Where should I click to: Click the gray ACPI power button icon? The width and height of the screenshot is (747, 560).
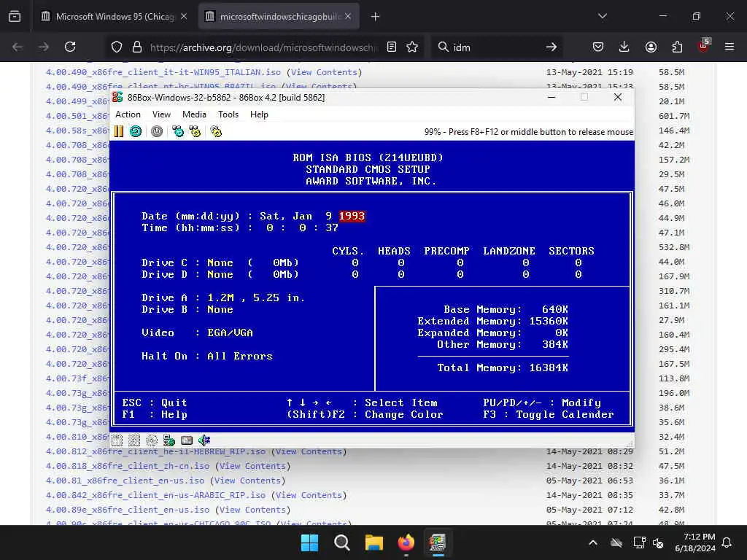(x=157, y=131)
